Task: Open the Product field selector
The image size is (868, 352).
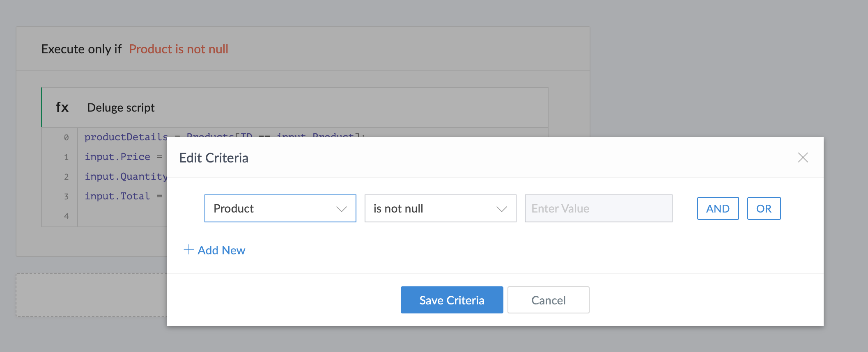Action: [280, 208]
